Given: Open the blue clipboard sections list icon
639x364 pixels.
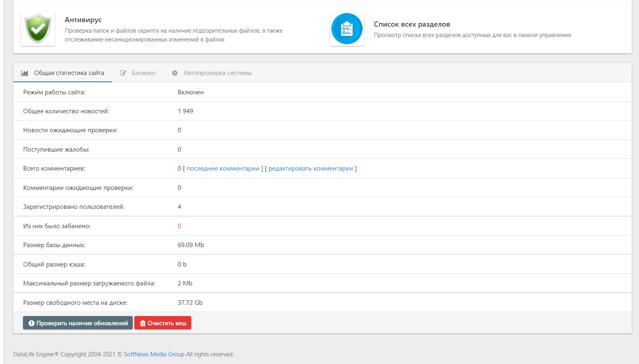Looking at the screenshot, I should [x=347, y=29].
